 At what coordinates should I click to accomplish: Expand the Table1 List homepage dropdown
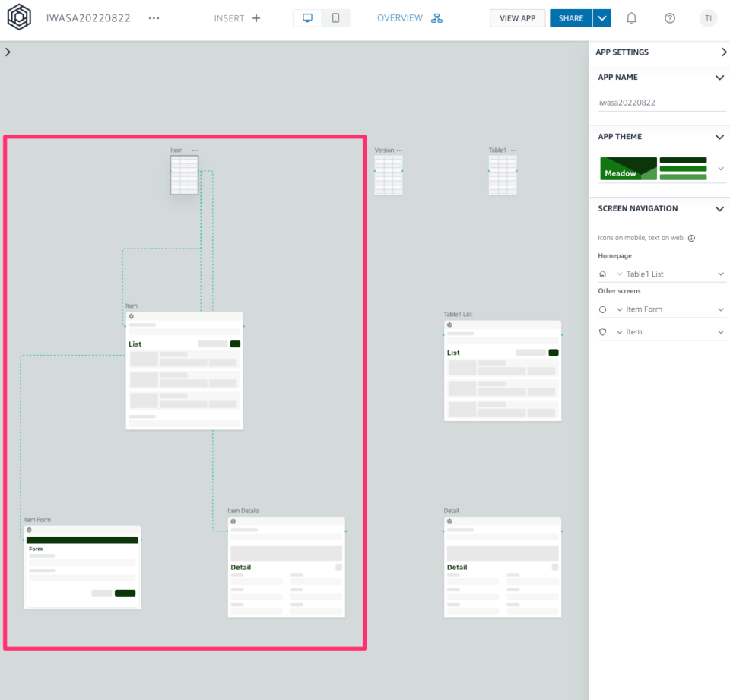[x=721, y=274]
